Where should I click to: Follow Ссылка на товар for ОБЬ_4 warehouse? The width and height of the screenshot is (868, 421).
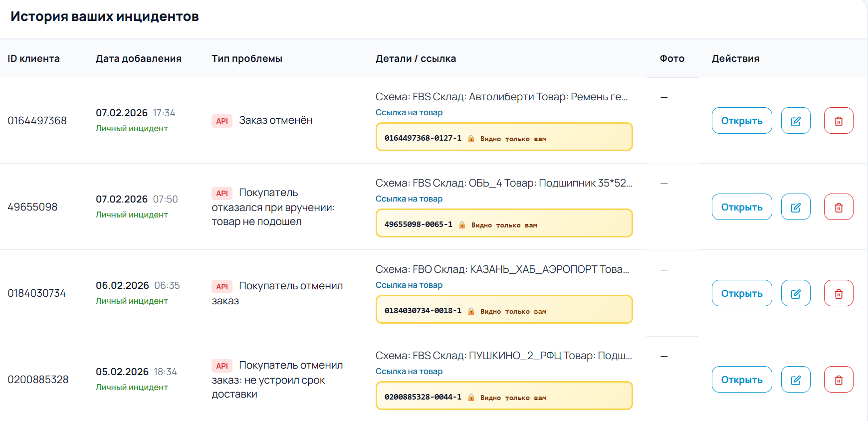409,199
